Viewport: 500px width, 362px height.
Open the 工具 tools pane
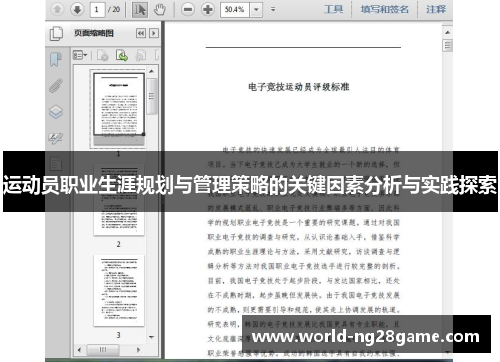coord(333,9)
